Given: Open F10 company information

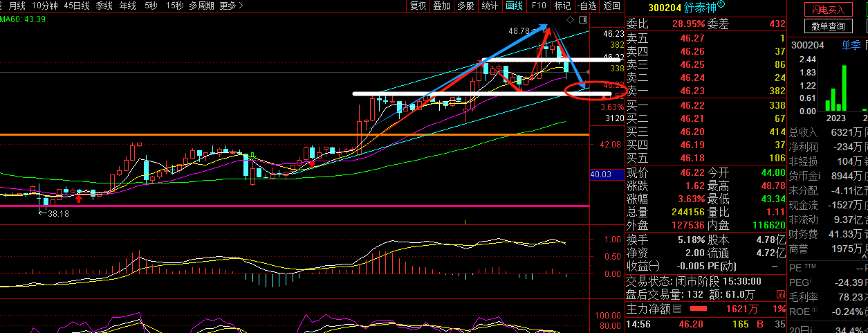Looking at the screenshot, I should click(538, 6).
